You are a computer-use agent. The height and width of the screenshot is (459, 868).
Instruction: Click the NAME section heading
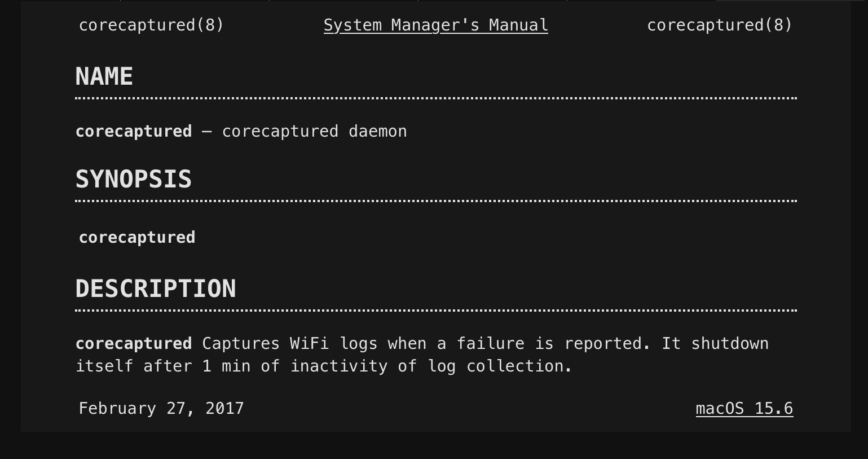pos(104,77)
